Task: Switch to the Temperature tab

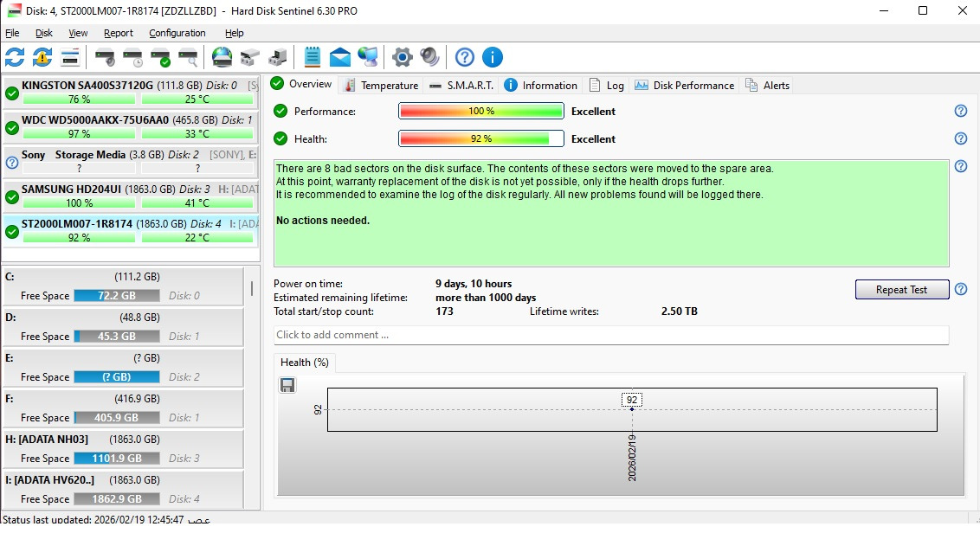Action: coord(382,86)
